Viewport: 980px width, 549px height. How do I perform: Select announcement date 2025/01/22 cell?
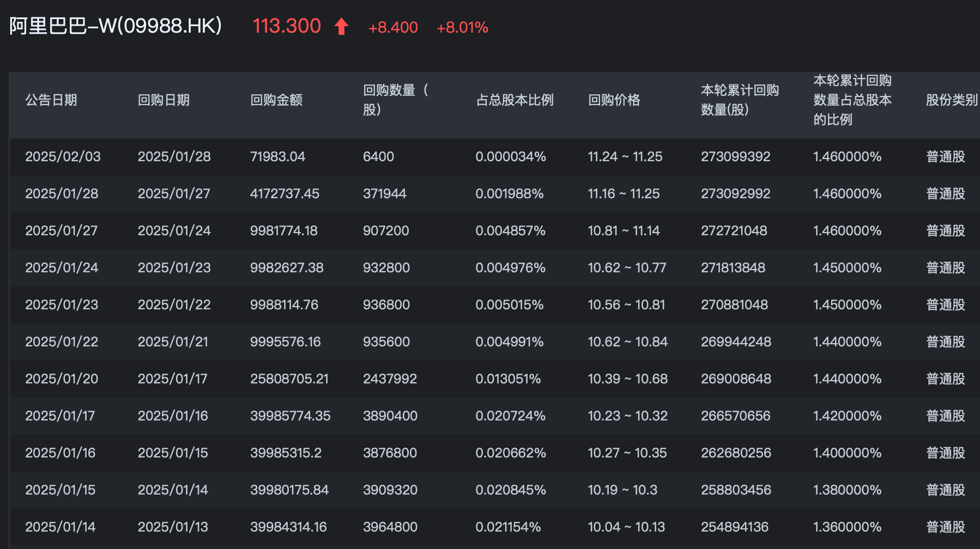[x=62, y=342]
